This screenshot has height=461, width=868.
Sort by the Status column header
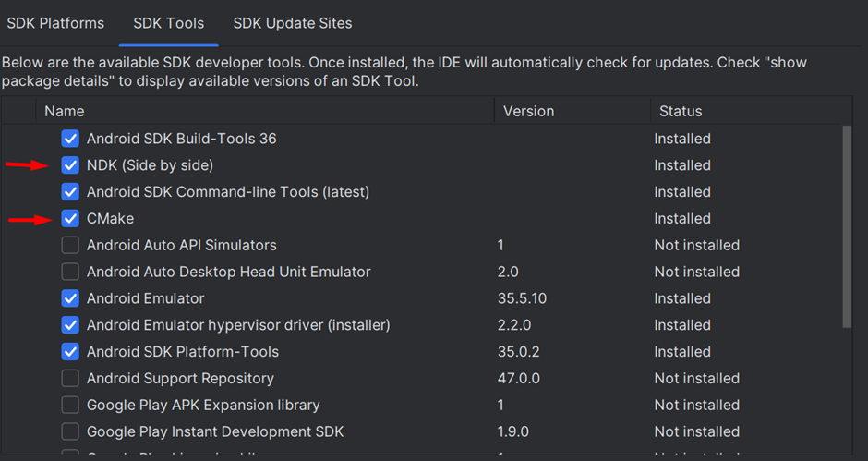[x=751, y=111]
